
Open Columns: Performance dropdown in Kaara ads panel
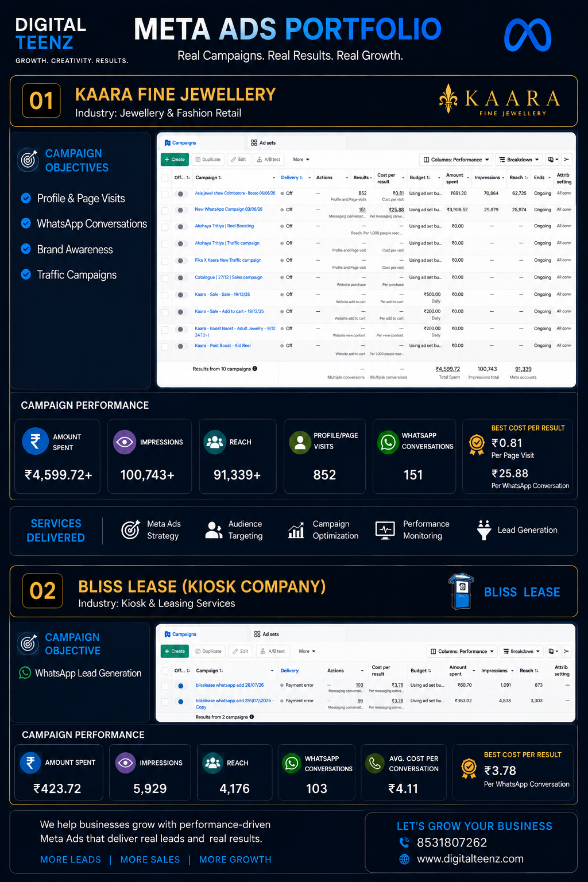point(457,160)
